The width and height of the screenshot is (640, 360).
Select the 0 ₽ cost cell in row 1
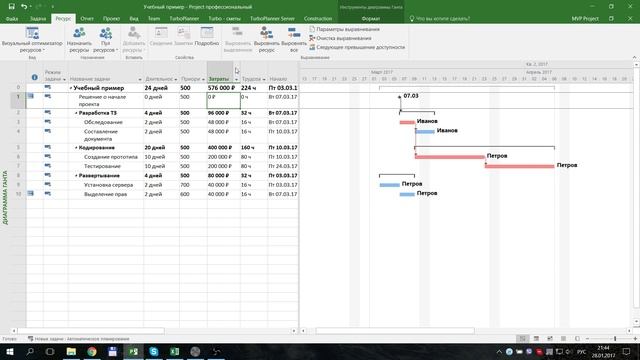[x=224, y=100]
